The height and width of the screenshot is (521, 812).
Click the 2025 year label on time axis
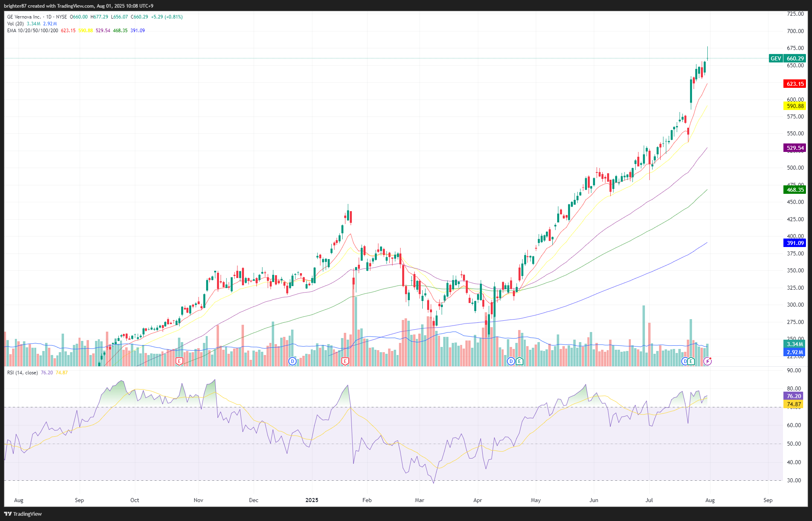pyautogui.click(x=312, y=500)
